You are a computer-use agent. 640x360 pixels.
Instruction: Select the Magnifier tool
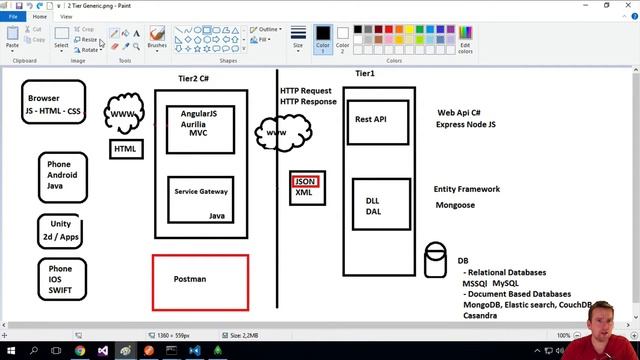tap(136, 47)
